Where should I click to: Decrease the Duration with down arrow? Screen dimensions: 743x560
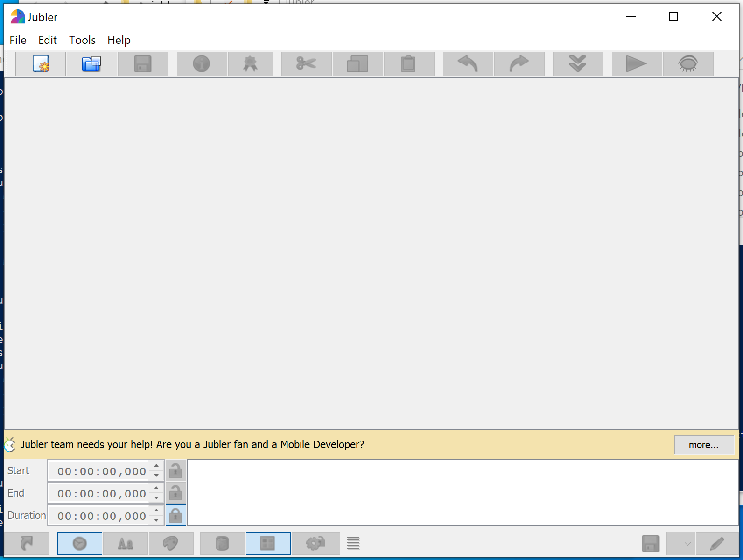coord(156,520)
